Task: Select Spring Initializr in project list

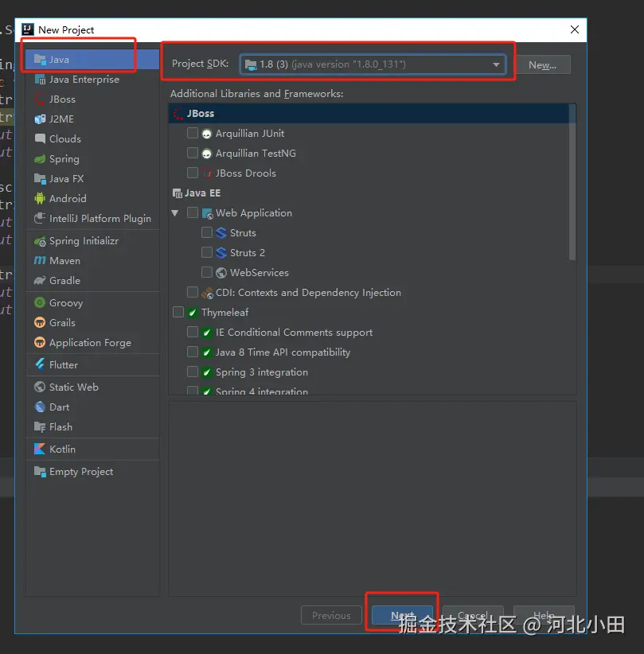Action: [84, 241]
